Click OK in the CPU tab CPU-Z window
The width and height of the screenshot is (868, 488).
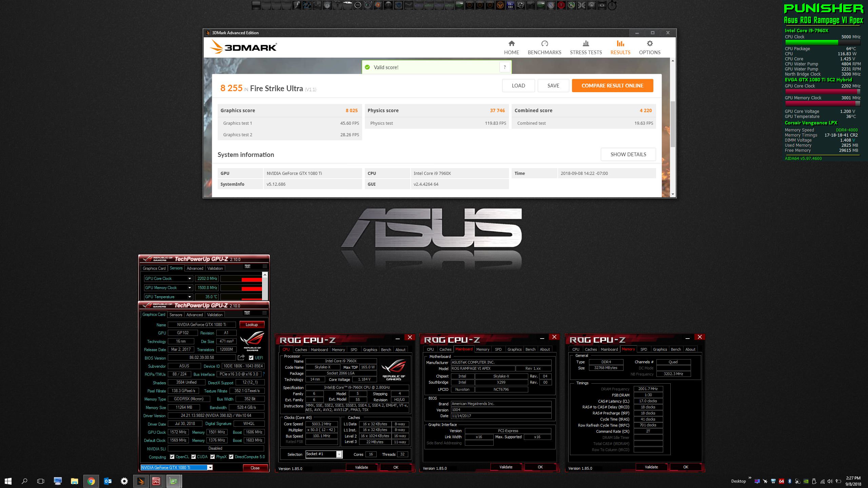396,467
